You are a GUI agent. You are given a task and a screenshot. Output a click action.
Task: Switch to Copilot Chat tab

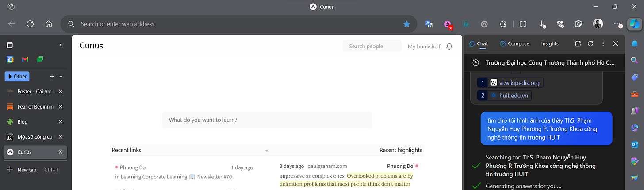tap(479, 43)
